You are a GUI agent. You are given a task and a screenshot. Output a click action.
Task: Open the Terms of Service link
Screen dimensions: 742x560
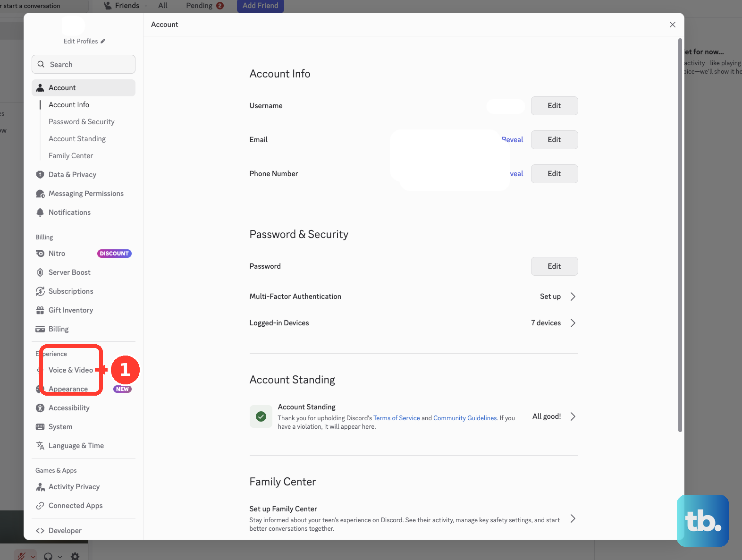[396, 418]
